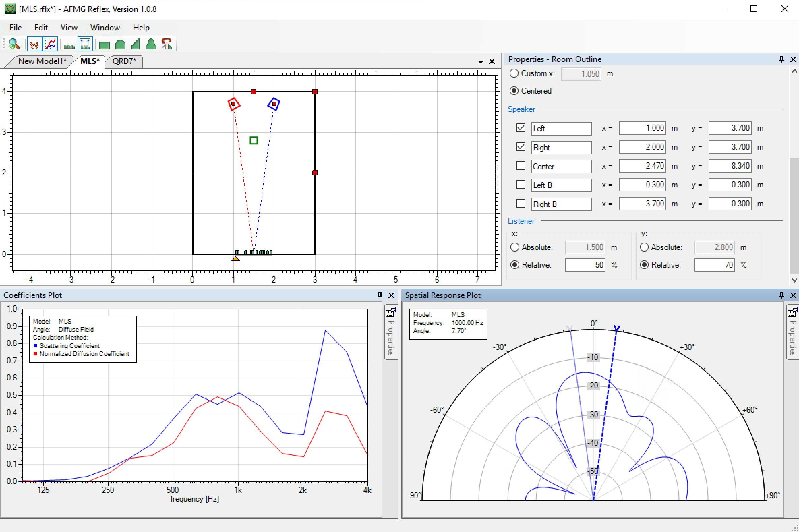Click the mirror shape toolbar icon
Viewport: 799px width, 532px height.
[x=167, y=44]
